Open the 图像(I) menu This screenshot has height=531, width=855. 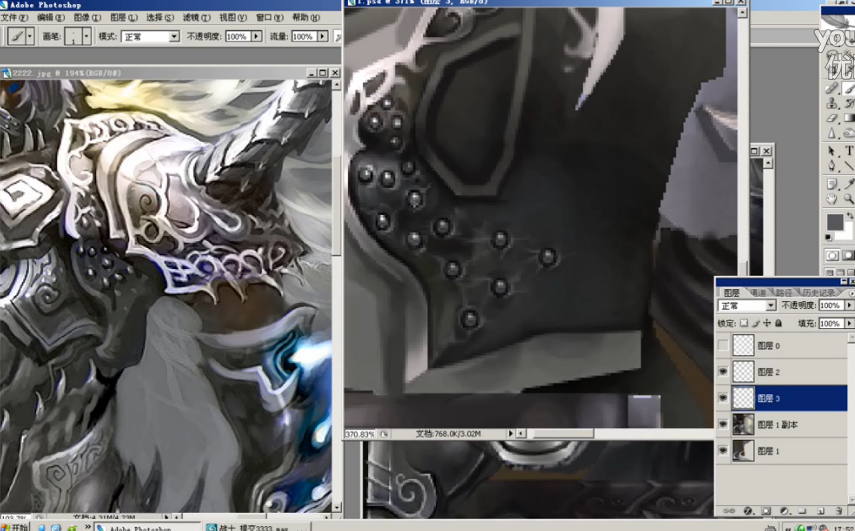click(87, 17)
